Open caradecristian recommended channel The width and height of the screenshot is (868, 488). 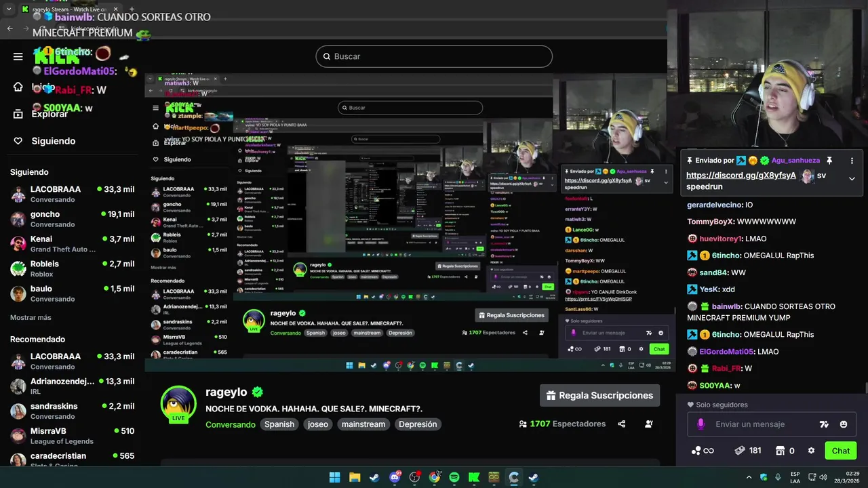73,460
